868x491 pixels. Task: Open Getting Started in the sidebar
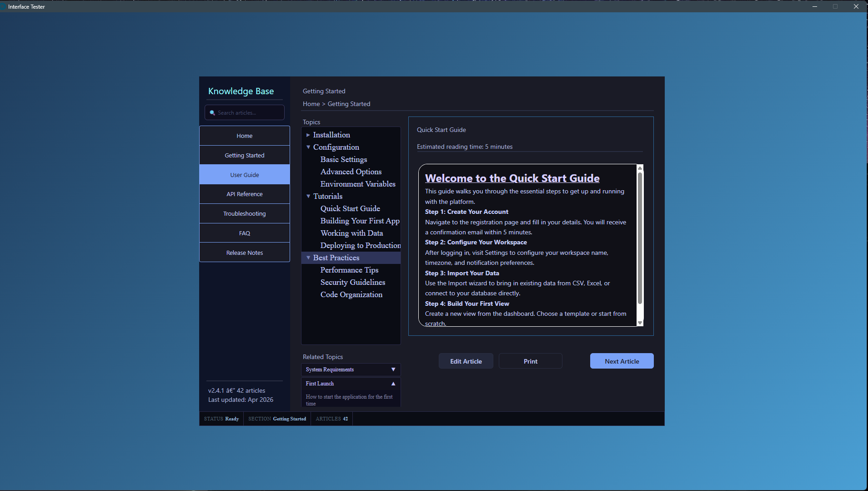click(x=245, y=156)
